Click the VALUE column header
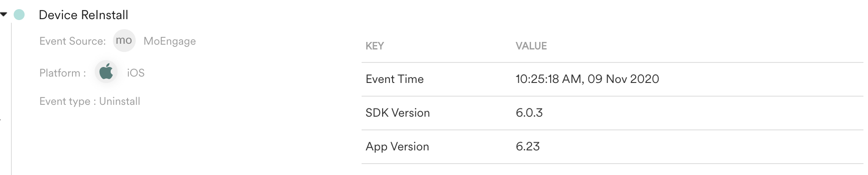Image resolution: width=868 pixels, height=175 pixels. click(531, 46)
